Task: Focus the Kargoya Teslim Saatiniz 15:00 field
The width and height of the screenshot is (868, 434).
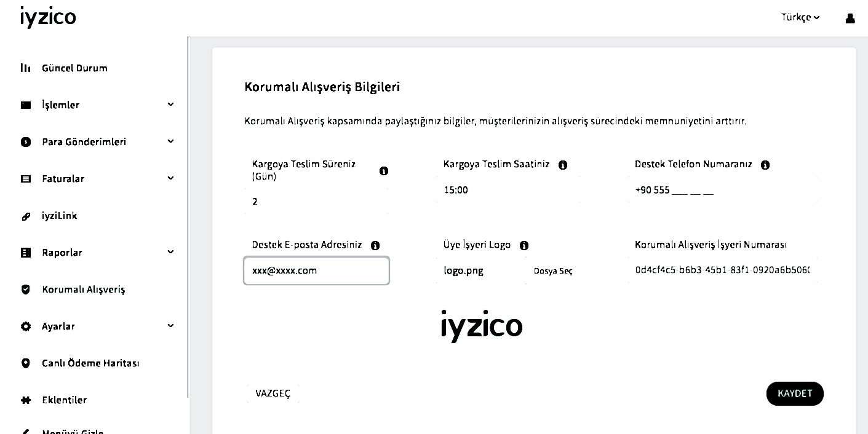Action: coord(508,190)
